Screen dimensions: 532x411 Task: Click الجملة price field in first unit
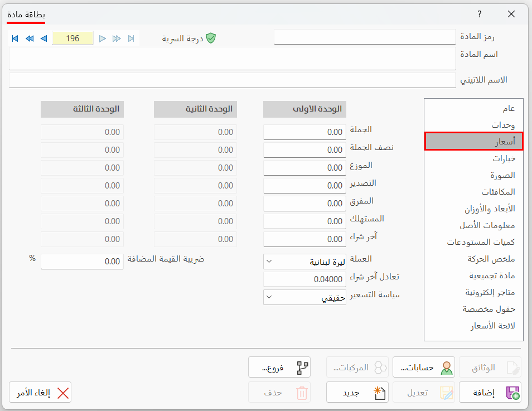(304, 132)
